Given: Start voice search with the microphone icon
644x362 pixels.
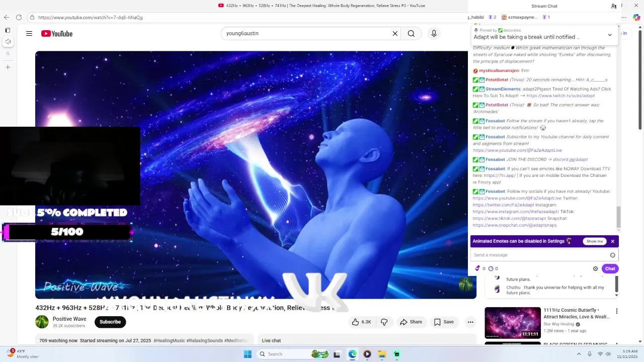Looking at the screenshot, I should coord(434,34).
